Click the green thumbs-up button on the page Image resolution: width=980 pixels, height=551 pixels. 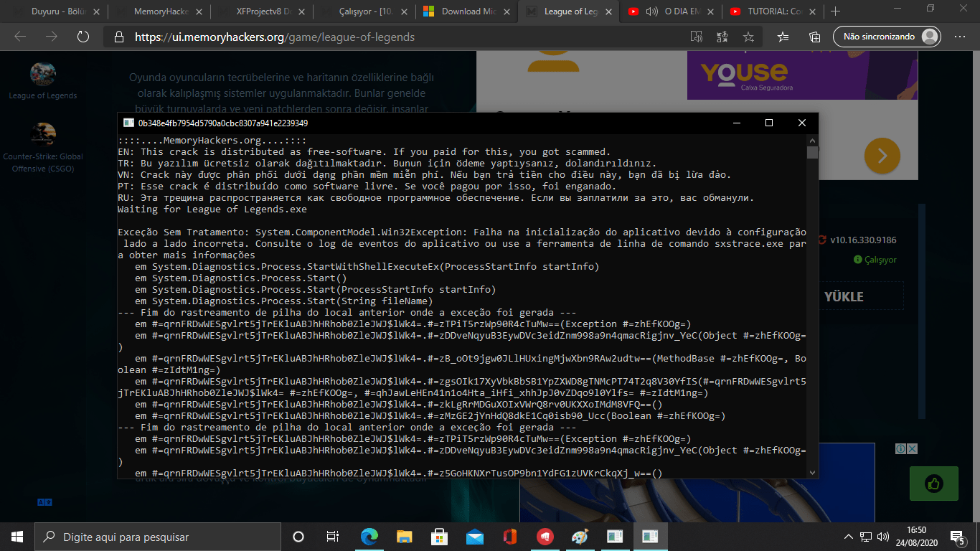point(933,484)
